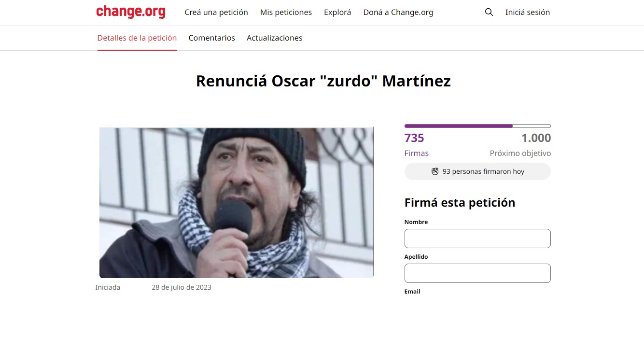Click the change.org logo
The image size is (644, 337).
[131, 12]
